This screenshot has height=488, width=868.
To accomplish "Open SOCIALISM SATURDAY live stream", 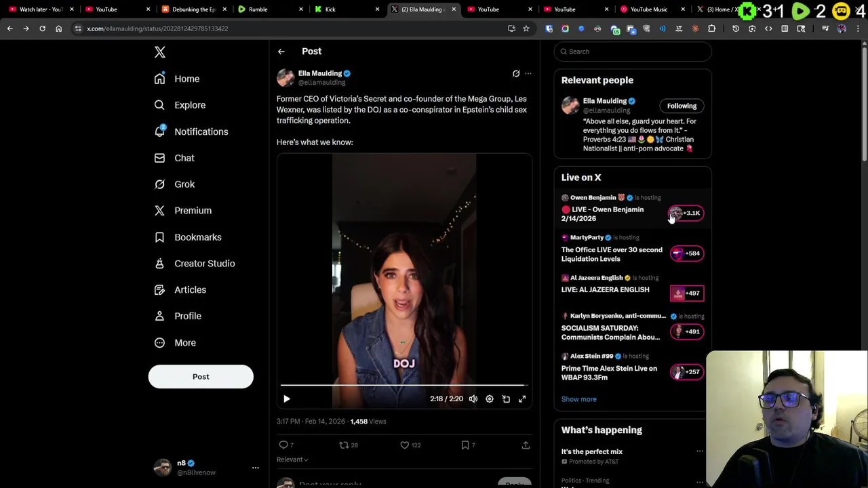I will pos(633,327).
